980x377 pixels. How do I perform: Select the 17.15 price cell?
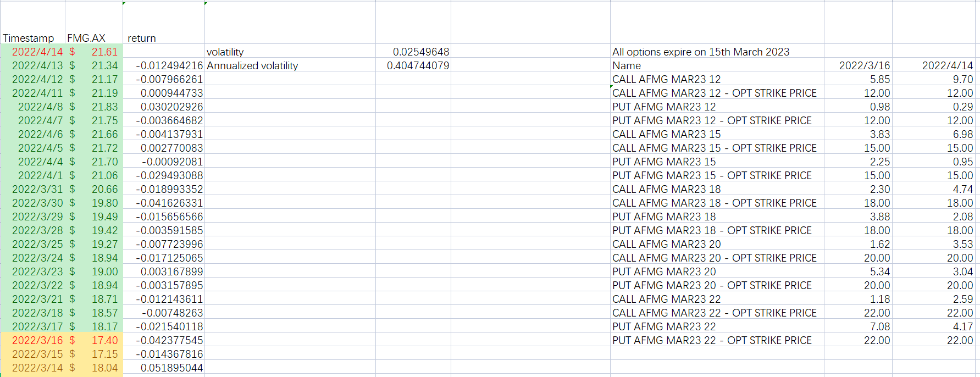94,354
